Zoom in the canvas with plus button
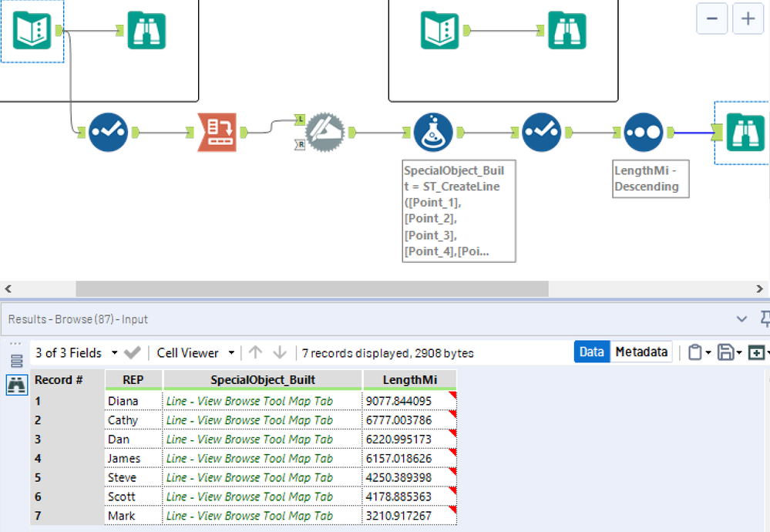770x532 pixels. (748, 19)
